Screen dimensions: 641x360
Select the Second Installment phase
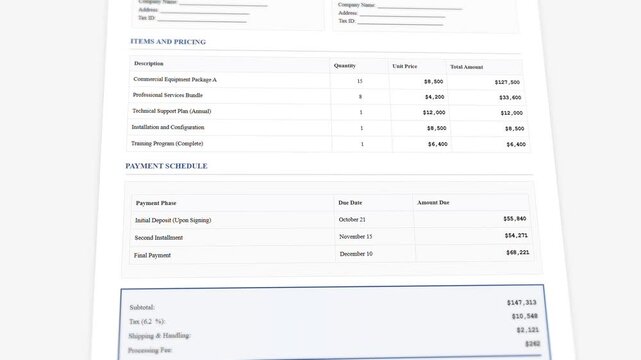159,238
